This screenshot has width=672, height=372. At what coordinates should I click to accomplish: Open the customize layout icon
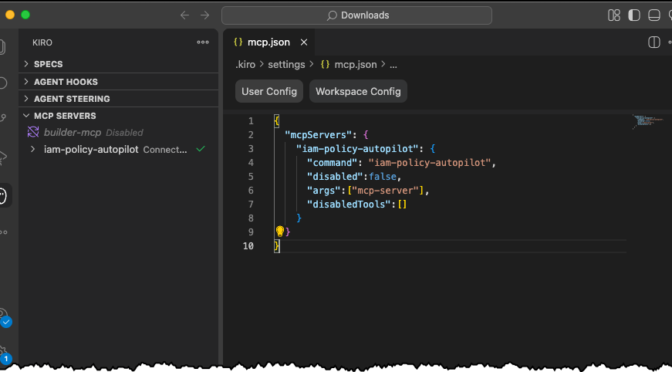tap(614, 15)
